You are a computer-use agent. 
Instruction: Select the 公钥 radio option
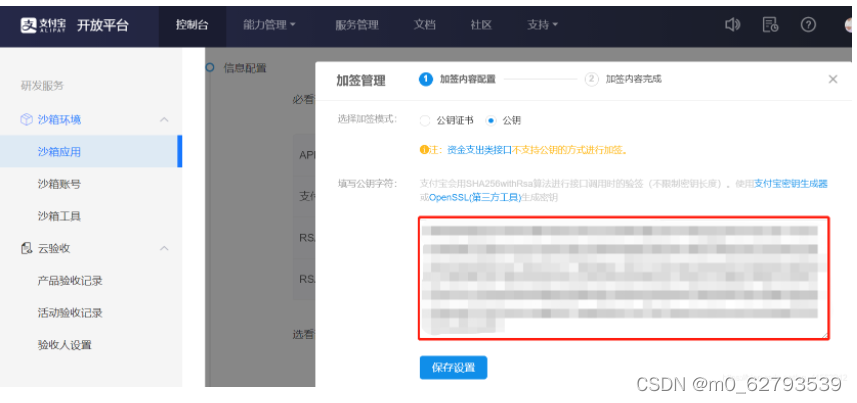point(490,120)
